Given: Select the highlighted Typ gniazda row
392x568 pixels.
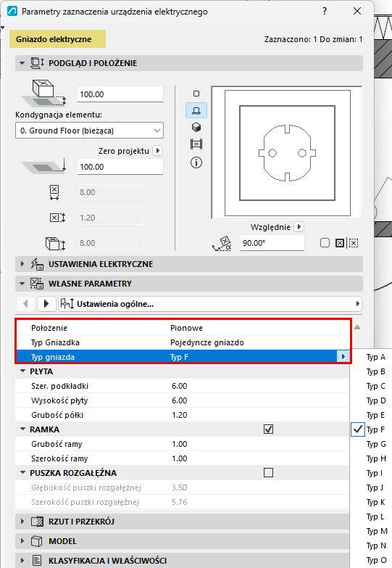Looking at the screenshot, I should 183,357.
